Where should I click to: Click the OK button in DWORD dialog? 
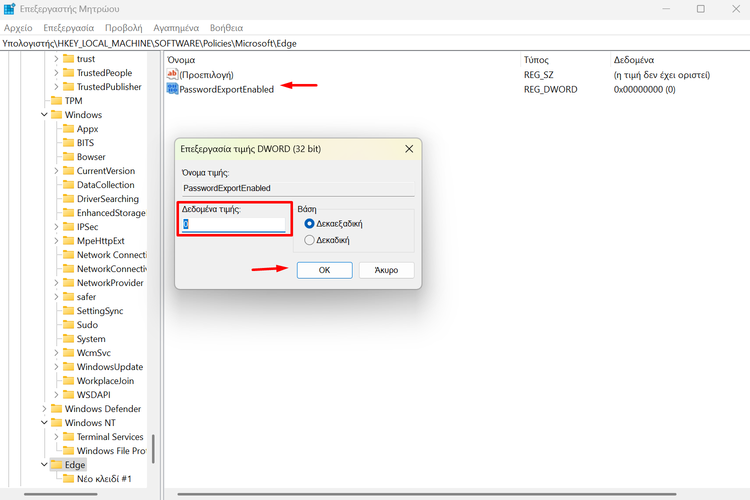point(324,270)
